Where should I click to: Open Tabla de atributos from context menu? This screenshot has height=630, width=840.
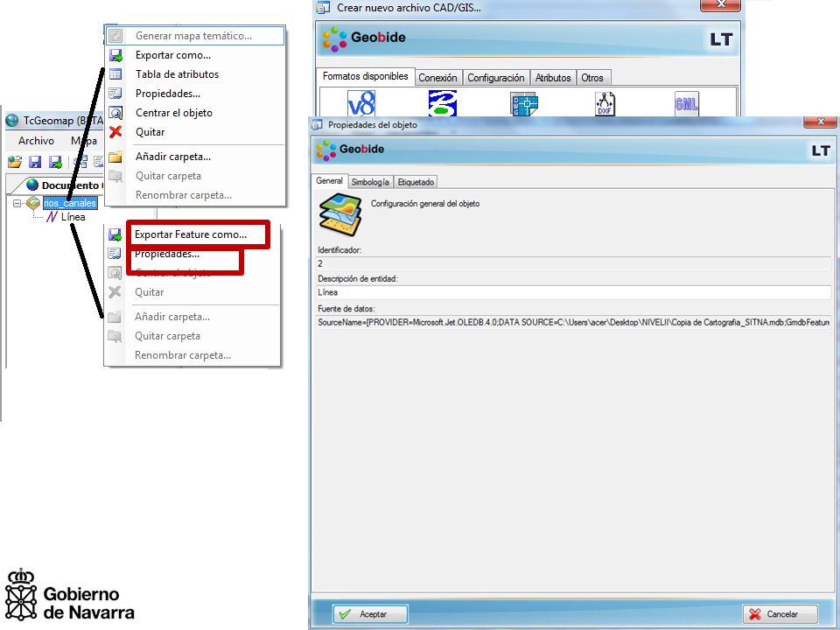click(x=177, y=74)
